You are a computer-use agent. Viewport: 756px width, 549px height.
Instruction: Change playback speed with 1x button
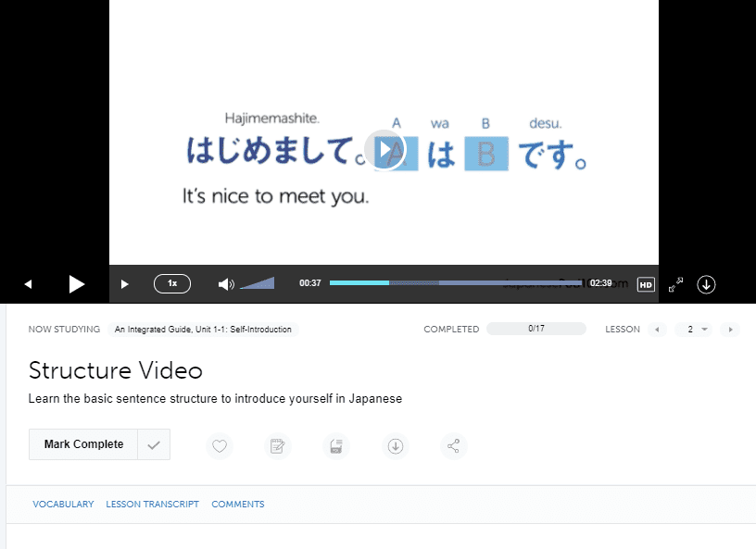[172, 283]
